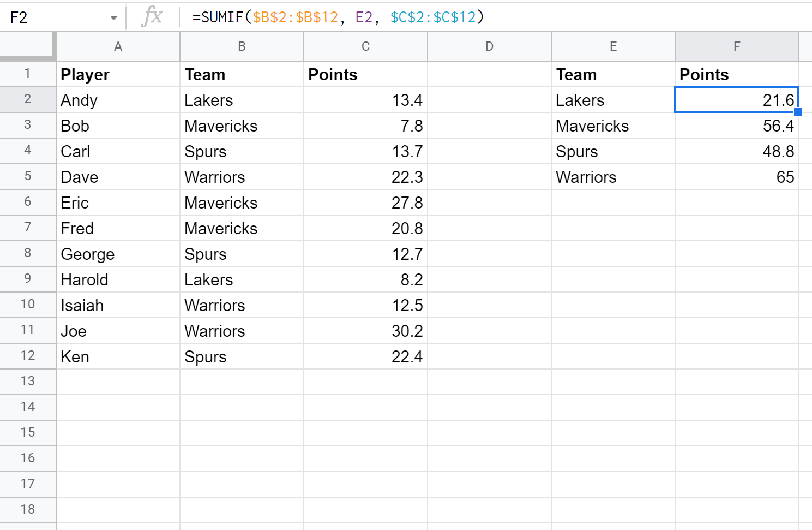
Task: Select the row 5 header
Action: click(x=28, y=176)
